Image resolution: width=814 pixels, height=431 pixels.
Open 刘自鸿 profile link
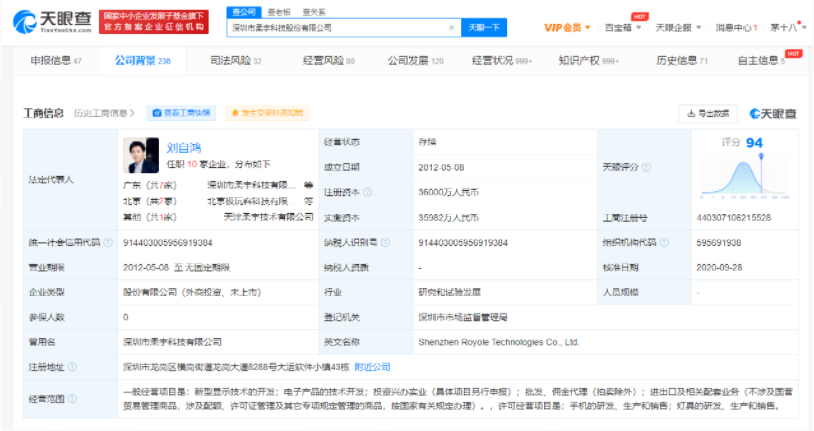coord(183,148)
